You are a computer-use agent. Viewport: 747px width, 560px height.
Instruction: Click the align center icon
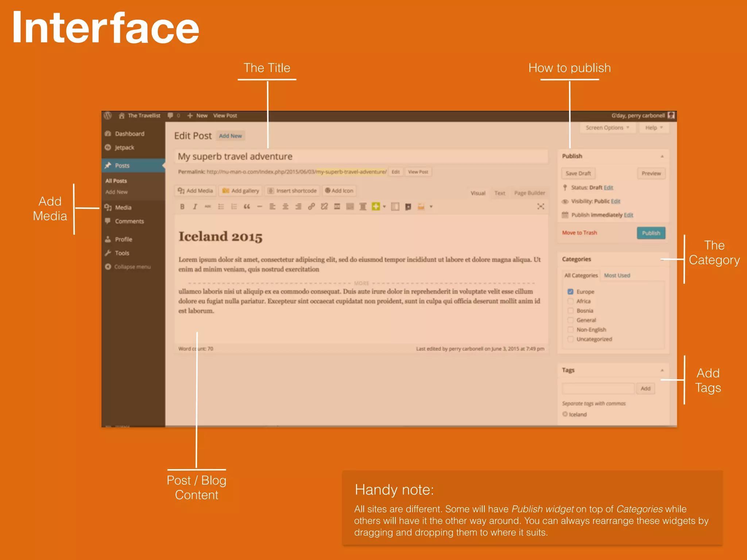(285, 207)
